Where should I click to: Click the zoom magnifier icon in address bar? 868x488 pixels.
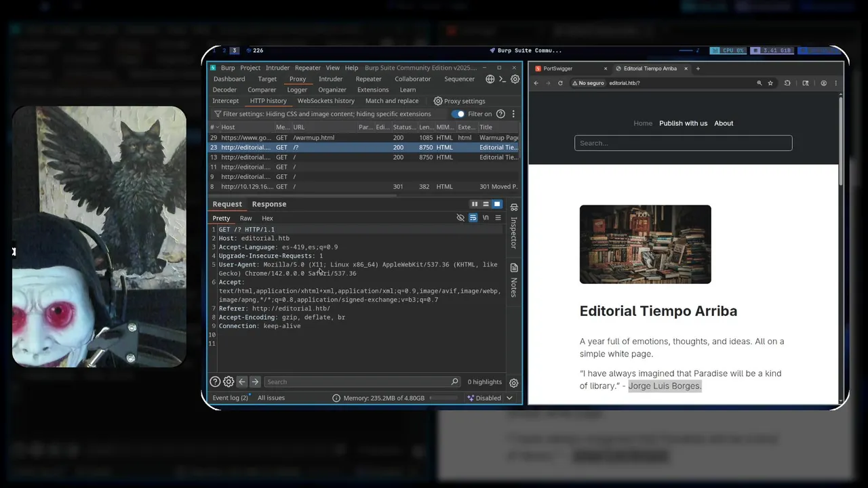coord(759,83)
